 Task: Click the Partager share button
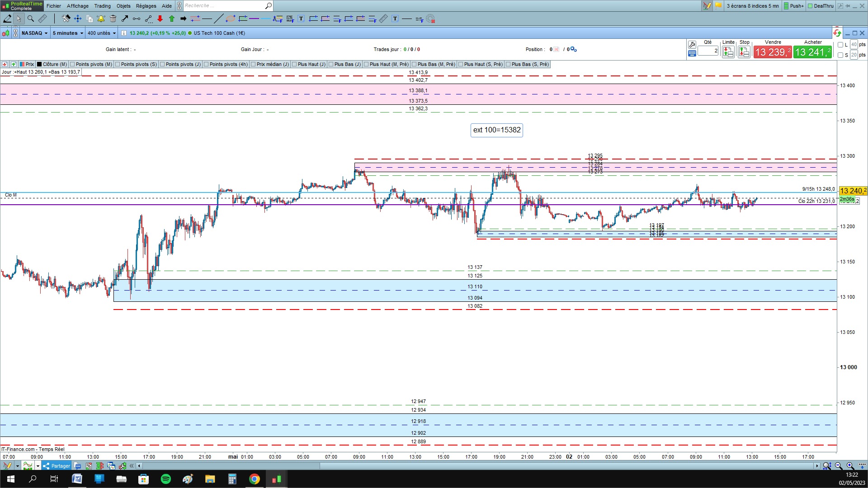[57, 466]
